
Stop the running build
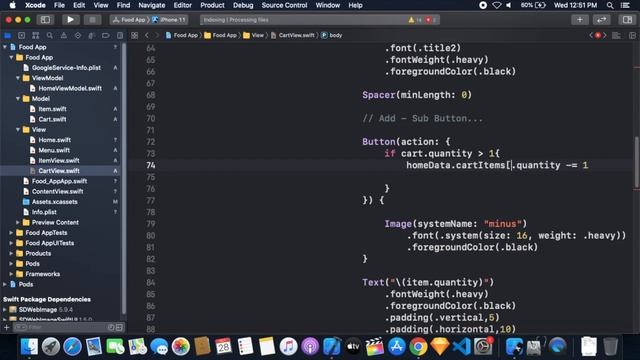92,20
